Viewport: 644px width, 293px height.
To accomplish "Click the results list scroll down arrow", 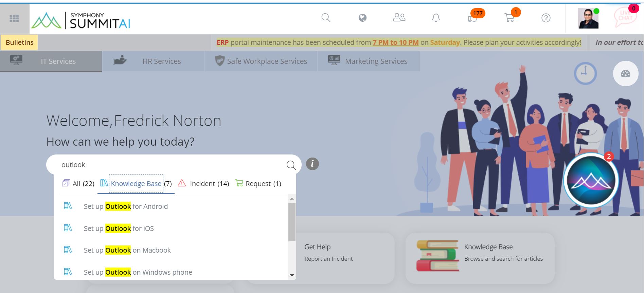I will [292, 275].
